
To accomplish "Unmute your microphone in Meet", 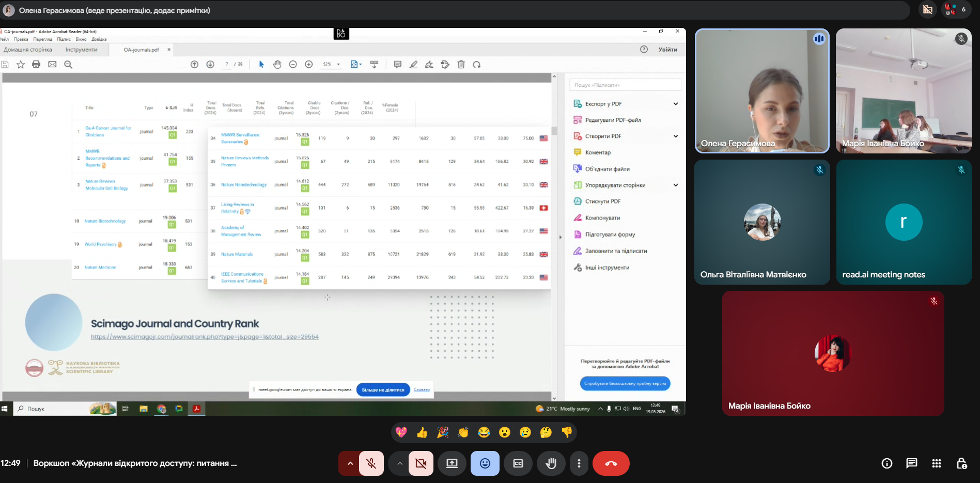I will (371, 463).
